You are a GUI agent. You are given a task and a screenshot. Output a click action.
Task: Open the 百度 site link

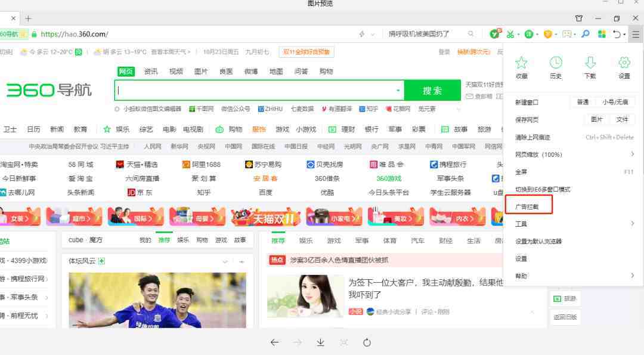click(x=265, y=192)
